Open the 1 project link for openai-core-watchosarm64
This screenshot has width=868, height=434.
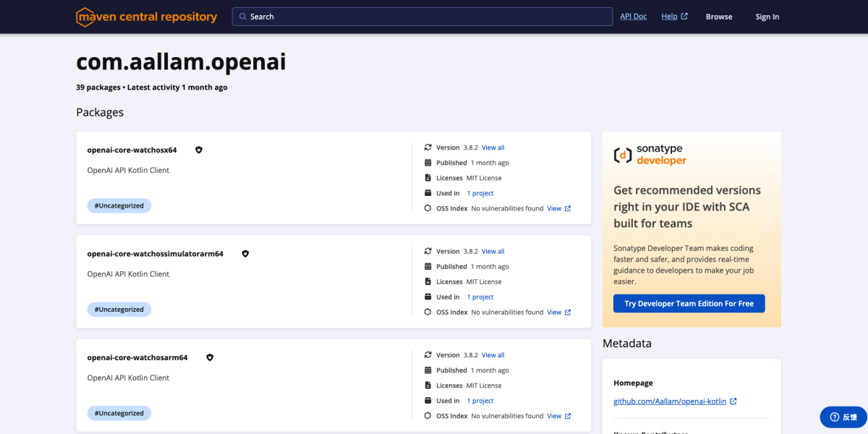(480, 400)
